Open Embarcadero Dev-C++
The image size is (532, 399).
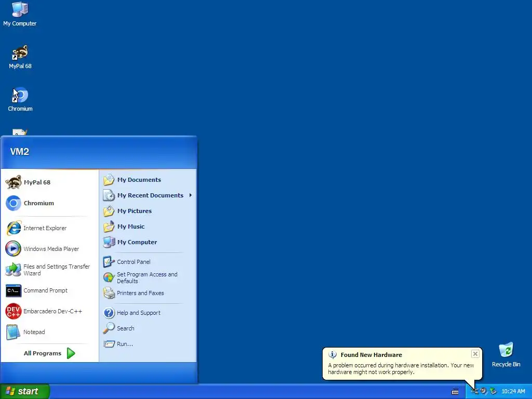[x=49, y=311]
